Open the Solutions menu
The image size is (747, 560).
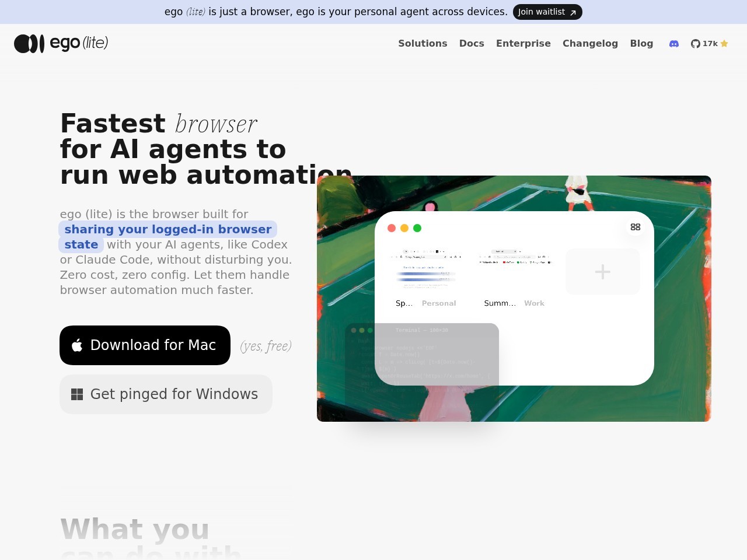click(x=423, y=43)
